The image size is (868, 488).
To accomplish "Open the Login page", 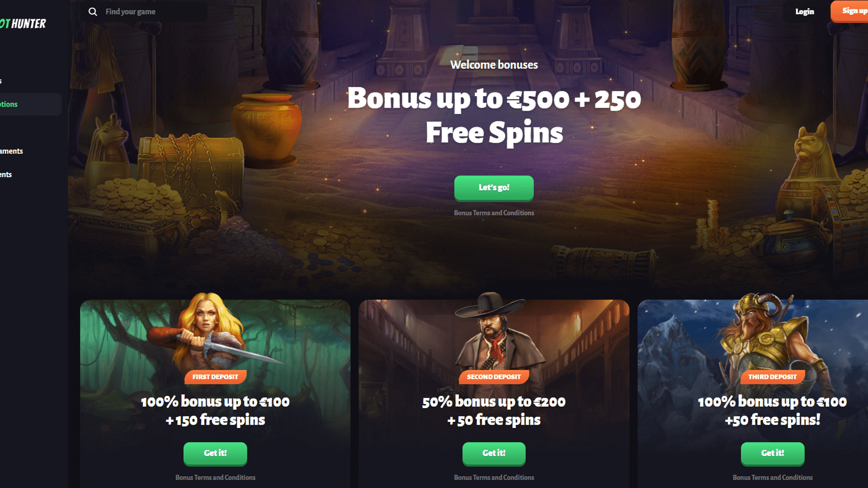I will click(x=805, y=12).
